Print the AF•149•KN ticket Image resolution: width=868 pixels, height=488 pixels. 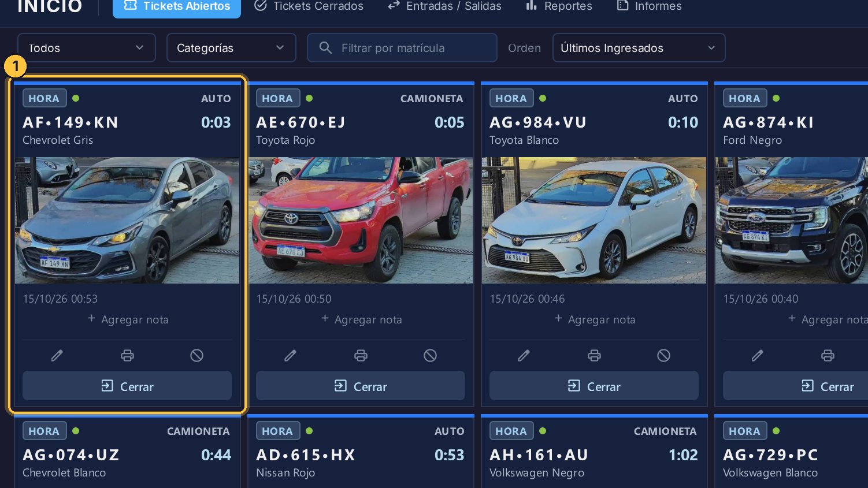(127, 355)
